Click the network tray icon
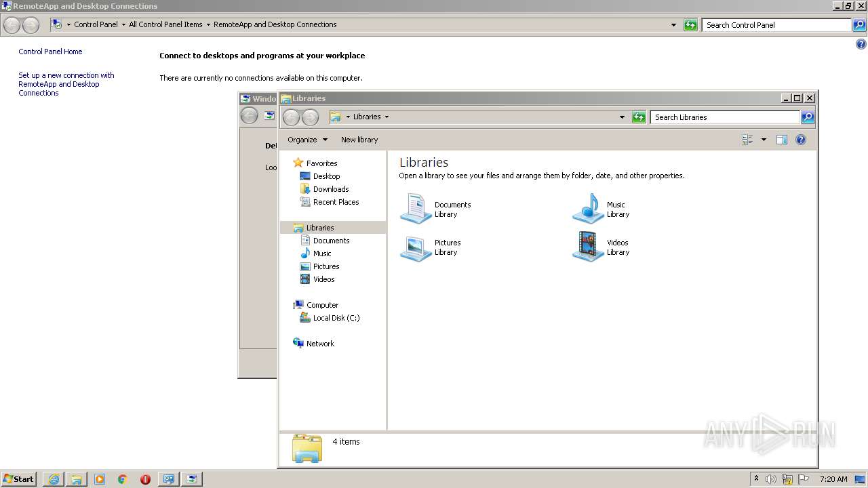 point(787,479)
